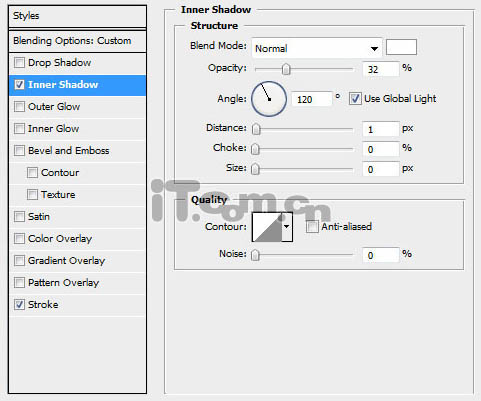The width and height of the screenshot is (481, 401).
Task: Click the Size: label
Action: tap(236, 168)
